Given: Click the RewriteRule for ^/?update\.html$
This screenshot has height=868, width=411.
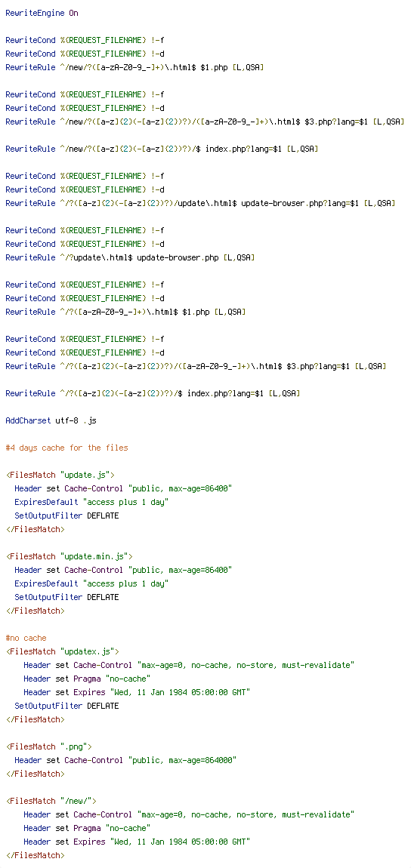Looking at the screenshot, I should [130, 257].
